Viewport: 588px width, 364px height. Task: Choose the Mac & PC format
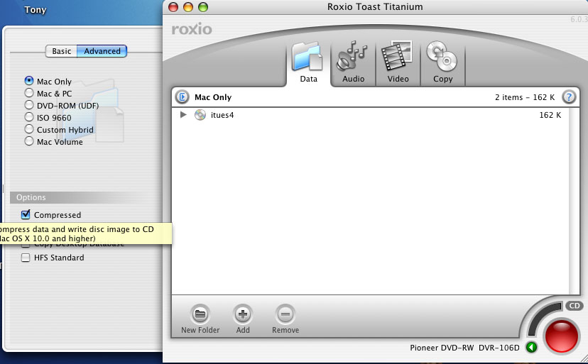(x=29, y=93)
